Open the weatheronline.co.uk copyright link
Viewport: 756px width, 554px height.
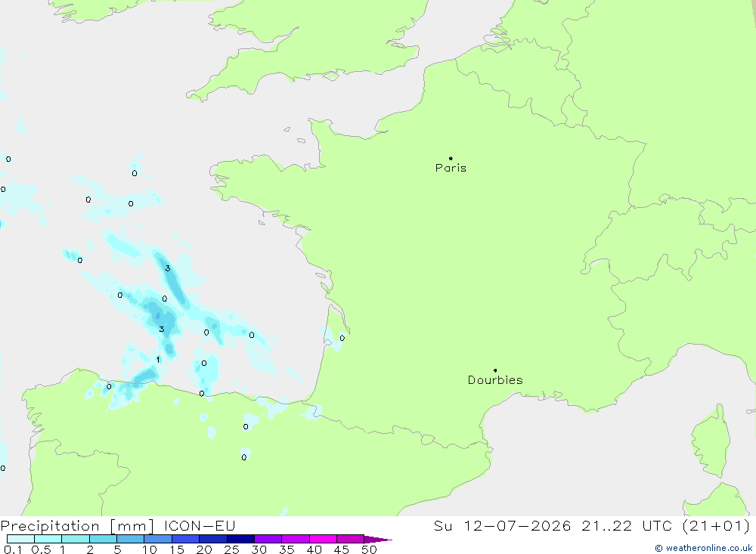pyautogui.click(x=703, y=548)
